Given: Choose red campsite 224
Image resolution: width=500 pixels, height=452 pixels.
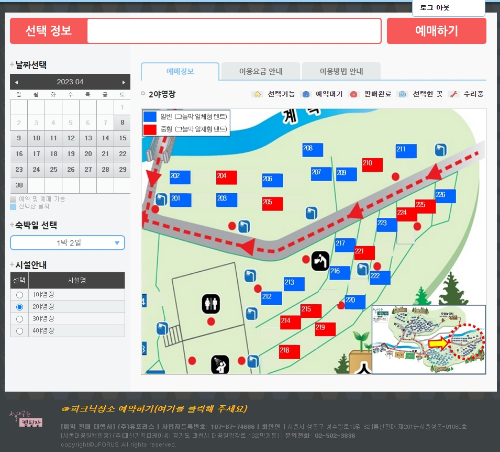Looking at the screenshot, I should point(407,214).
